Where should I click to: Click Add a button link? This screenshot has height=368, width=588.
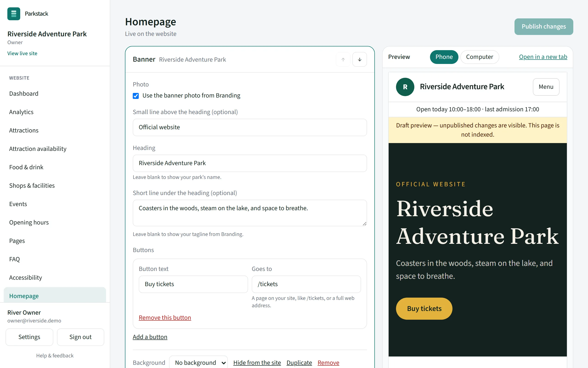[x=150, y=337]
